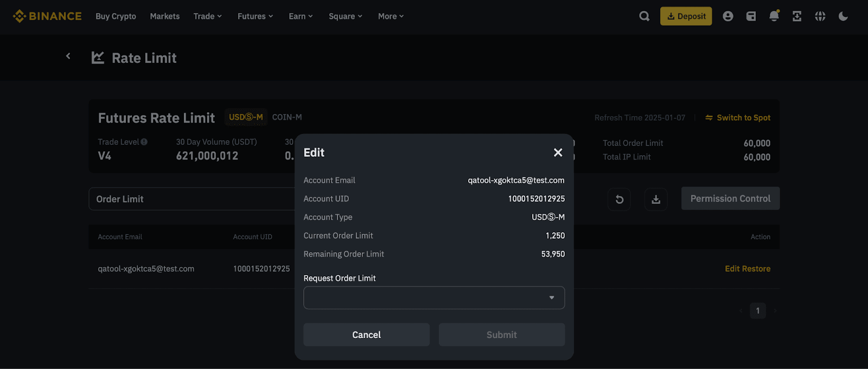The height and width of the screenshot is (369, 868).
Task: Close the Edit dialog with X
Action: point(558,152)
